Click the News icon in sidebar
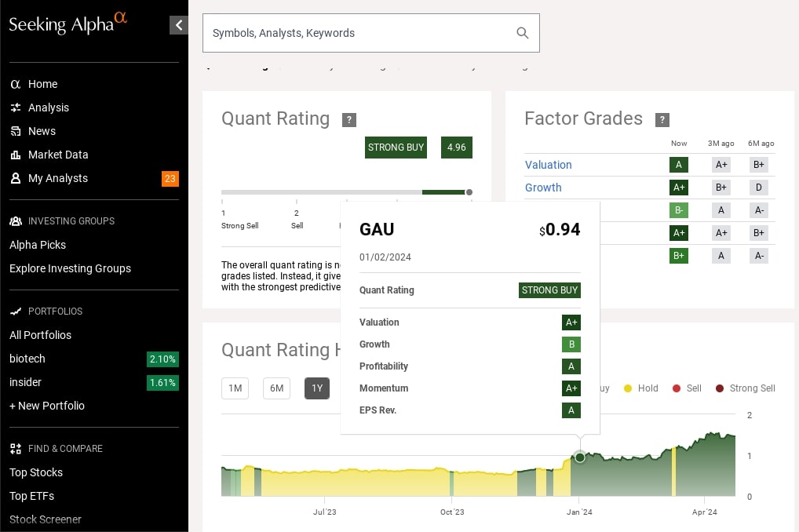This screenshot has height=532, width=799. click(x=15, y=131)
